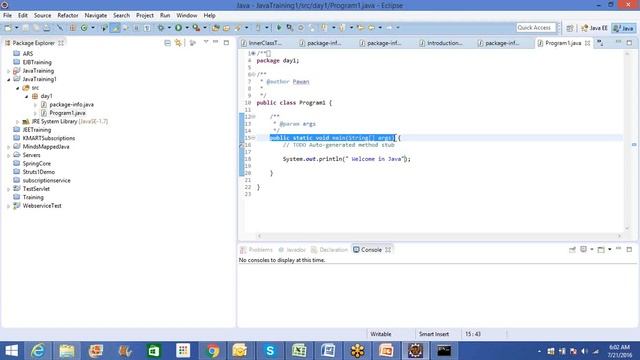Screen dimensions: 640x360
Task: Expand the JavaTraining project node
Action: tap(8, 71)
